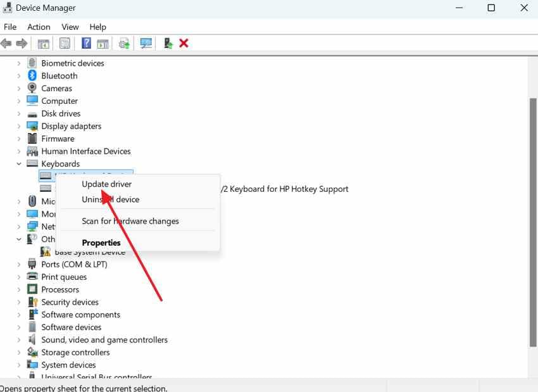Click the blue Help question mark icon
This screenshot has height=392, width=538.
click(87, 43)
